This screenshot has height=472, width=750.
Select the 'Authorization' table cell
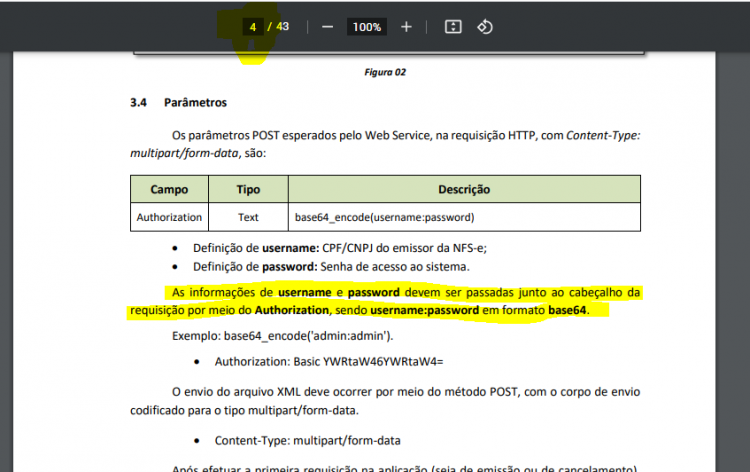169,217
